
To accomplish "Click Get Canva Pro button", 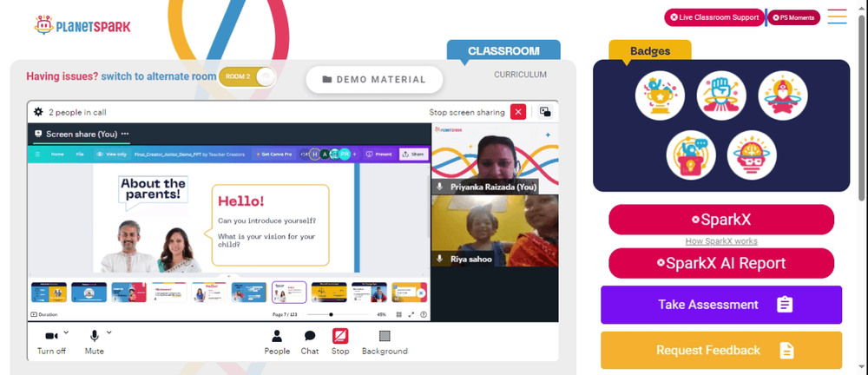I will pos(273,154).
